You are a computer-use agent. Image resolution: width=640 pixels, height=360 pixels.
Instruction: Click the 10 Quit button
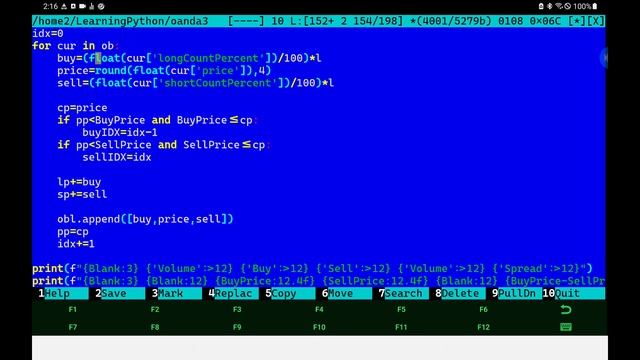(x=574, y=293)
